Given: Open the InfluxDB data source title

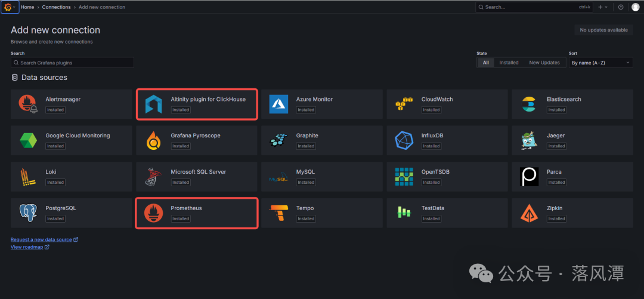Looking at the screenshot, I should coord(432,135).
